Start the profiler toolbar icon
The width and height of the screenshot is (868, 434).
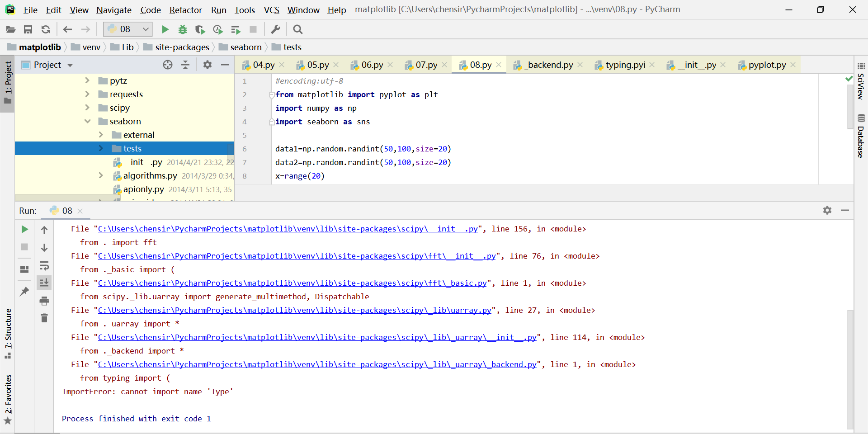[218, 29]
